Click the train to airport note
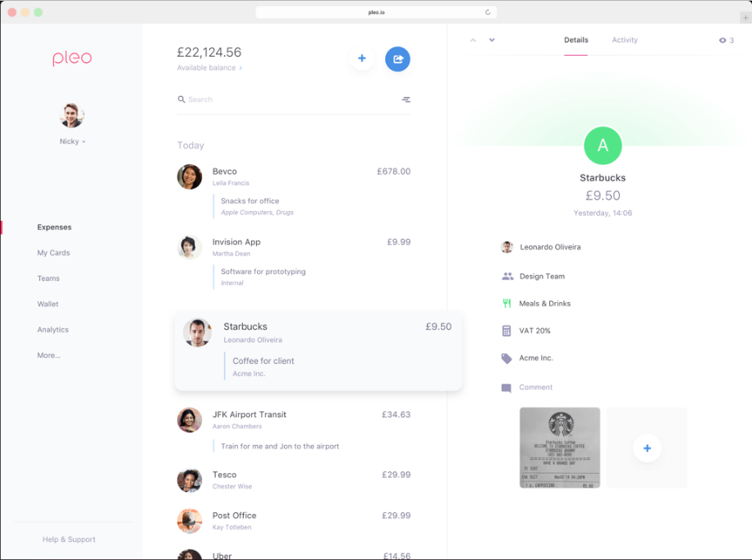752x560 pixels. coord(280,446)
